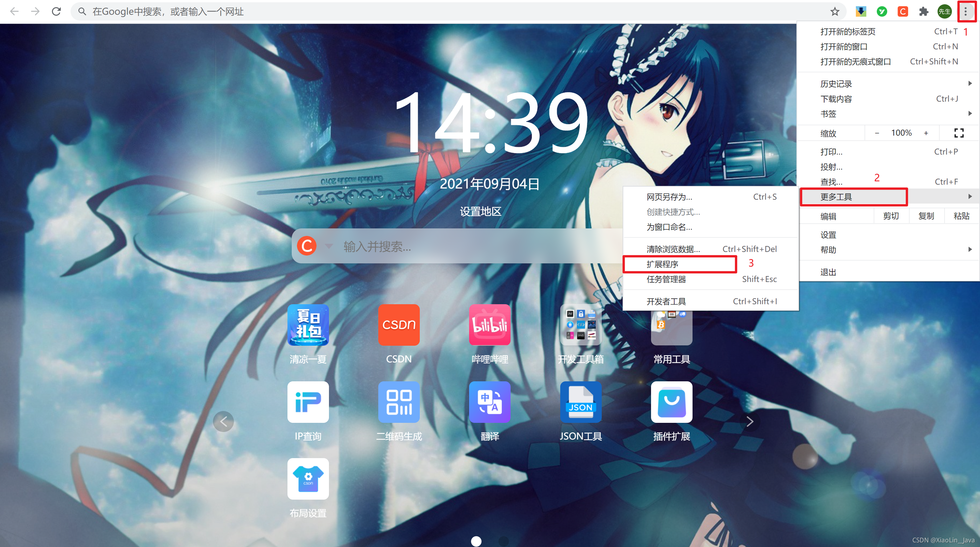Choose 退出 to quit Chrome
Viewport: 980px width, 547px height.
pos(889,272)
